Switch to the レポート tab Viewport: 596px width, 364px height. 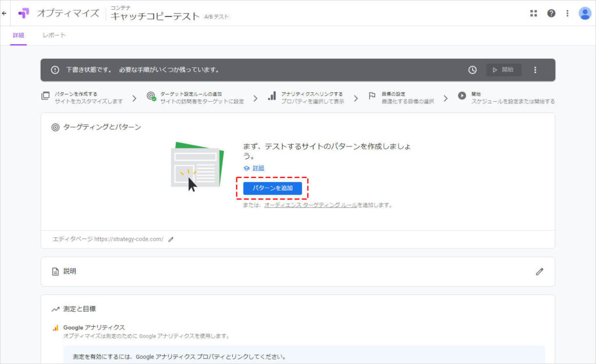(x=54, y=35)
